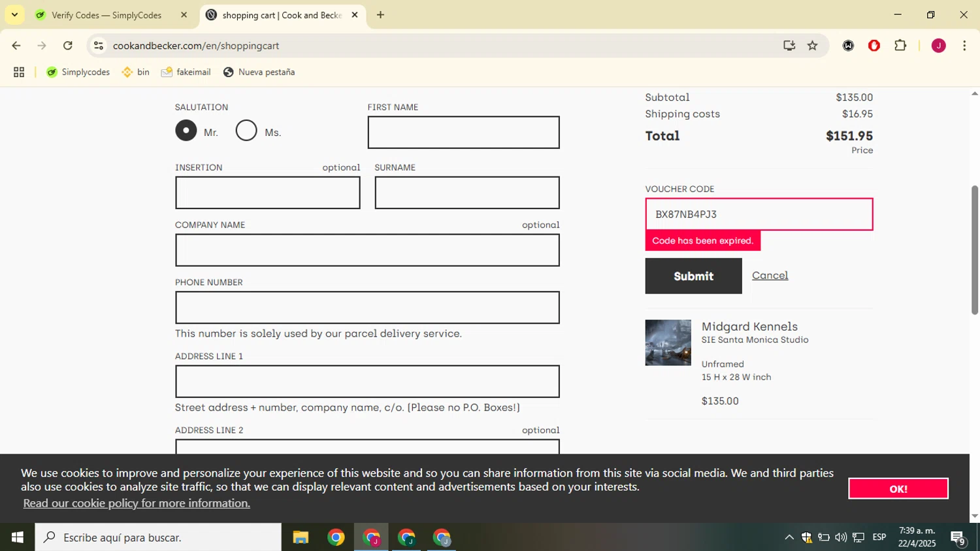
Task: Bookmark this page with the star
Action: click(x=813, y=46)
